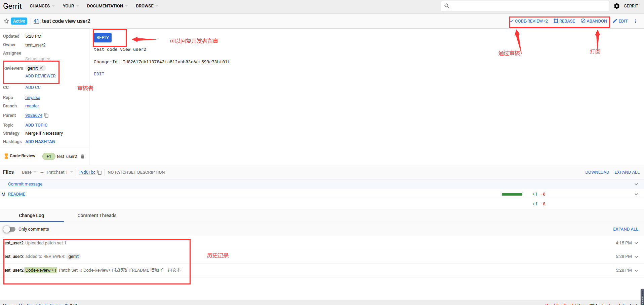This screenshot has height=305, width=644.
Task: Click the EDIT pencil button in header
Action: [x=620, y=21]
